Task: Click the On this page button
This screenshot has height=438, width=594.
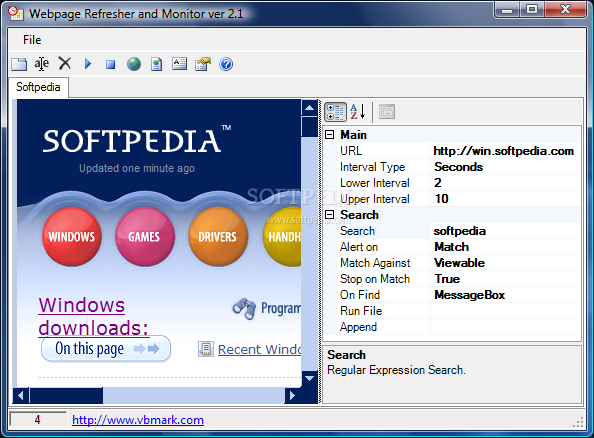Action: point(106,349)
